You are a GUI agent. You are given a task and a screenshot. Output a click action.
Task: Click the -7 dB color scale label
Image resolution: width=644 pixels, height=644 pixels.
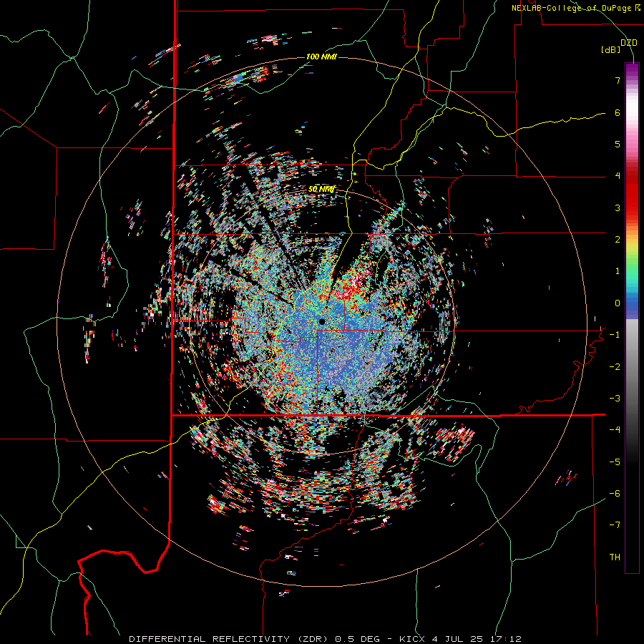[x=615, y=525]
